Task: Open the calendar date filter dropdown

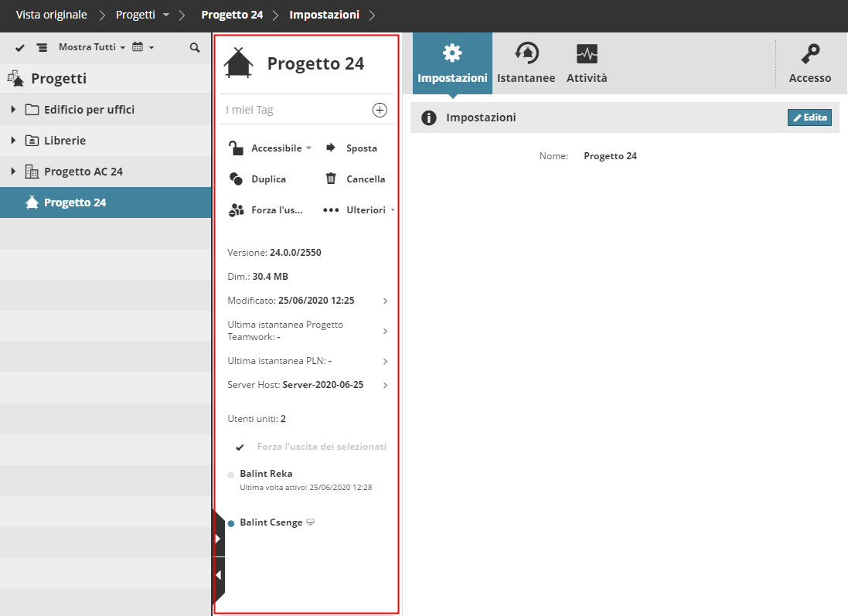Action: [x=143, y=47]
